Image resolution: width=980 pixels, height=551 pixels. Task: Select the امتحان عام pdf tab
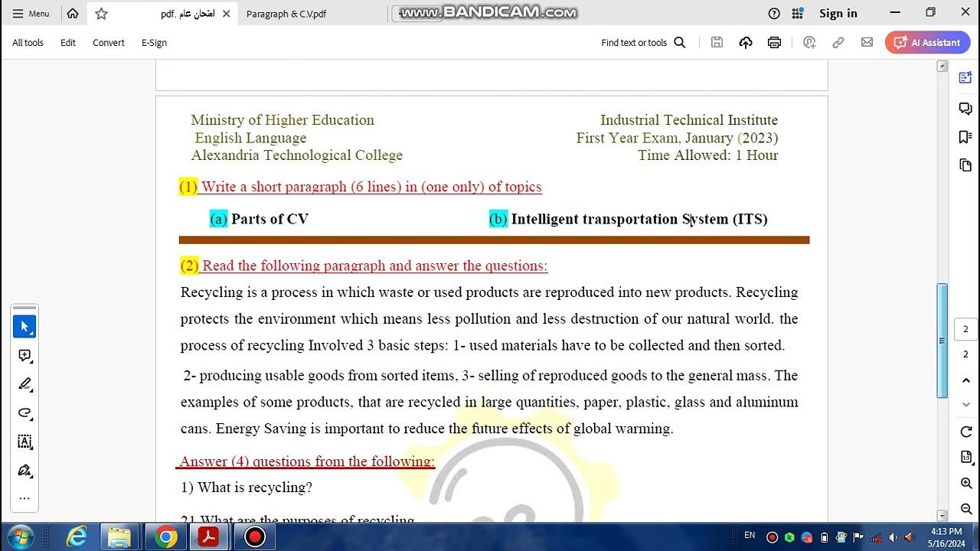(188, 14)
